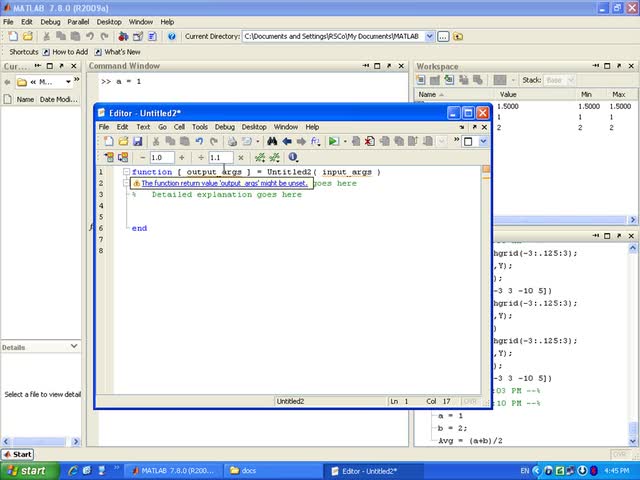This screenshot has height=480, width=640.
Task: Click the blue info icon in Editor toolbar
Action: [292, 157]
